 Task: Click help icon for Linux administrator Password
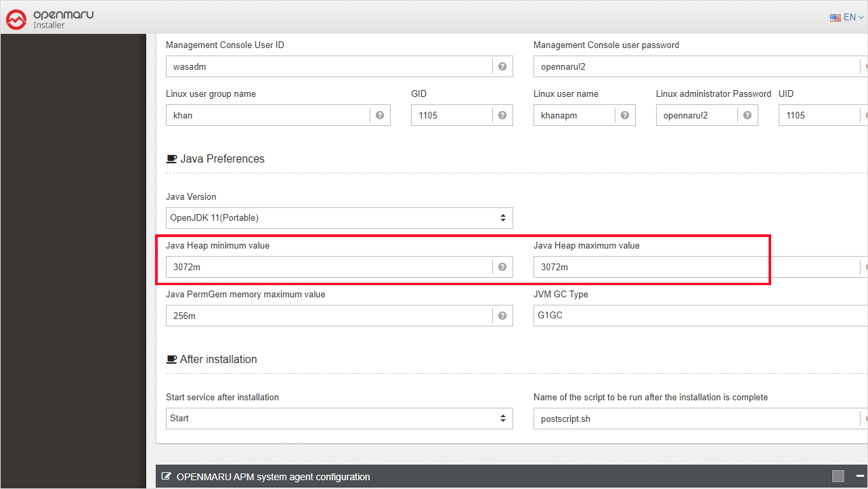coord(747,115)
